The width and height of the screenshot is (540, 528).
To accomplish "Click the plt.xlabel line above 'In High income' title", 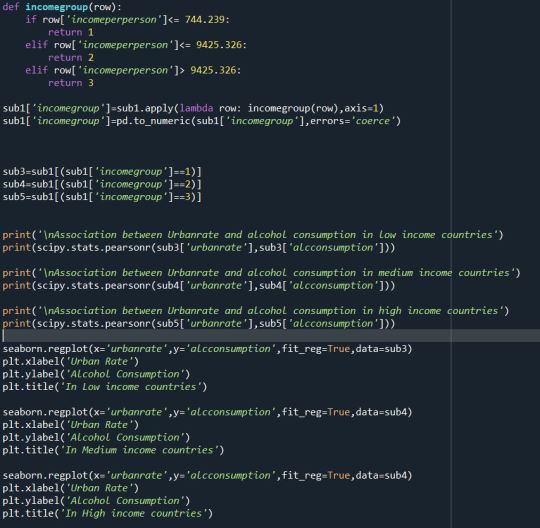I will [71, 488].
